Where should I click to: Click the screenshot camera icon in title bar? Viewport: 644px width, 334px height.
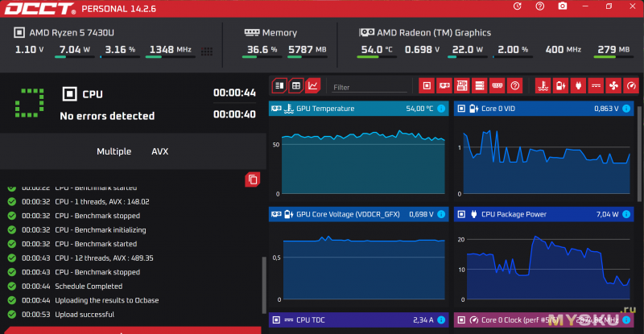tap(563, 7)
